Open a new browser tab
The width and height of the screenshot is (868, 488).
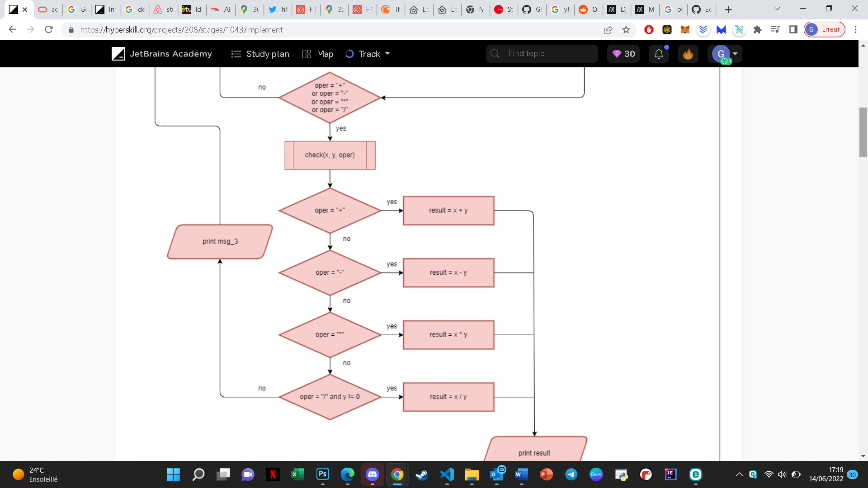[728, 9]
